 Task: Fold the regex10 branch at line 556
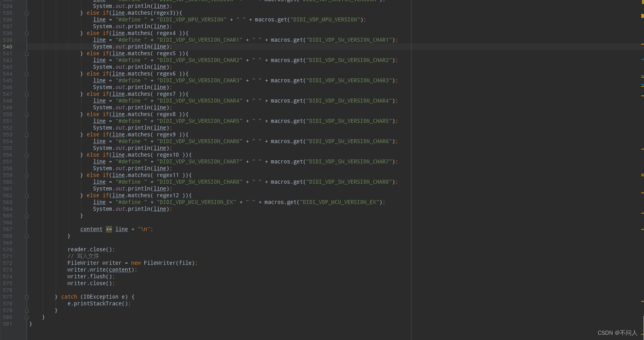coord(27,155)
